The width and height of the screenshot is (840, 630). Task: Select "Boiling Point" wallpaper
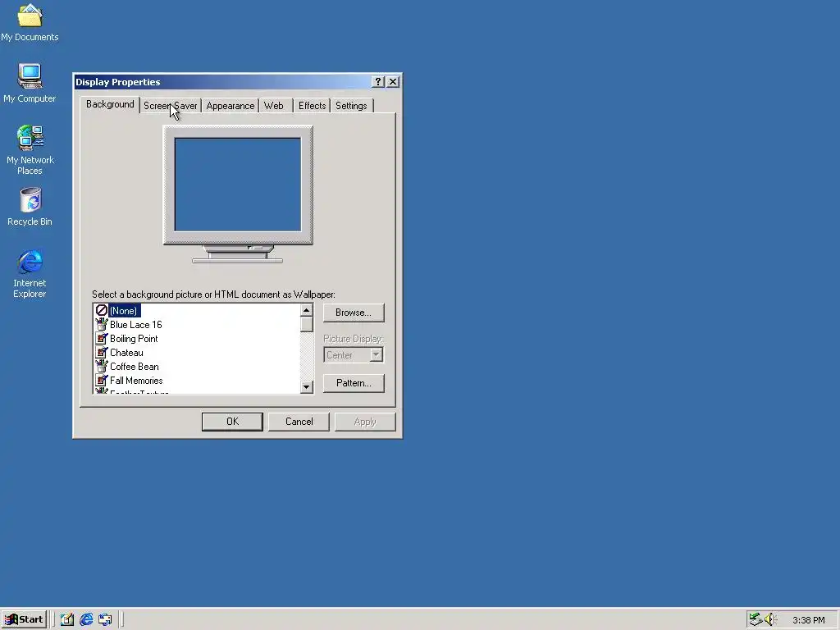coord(134,339)
